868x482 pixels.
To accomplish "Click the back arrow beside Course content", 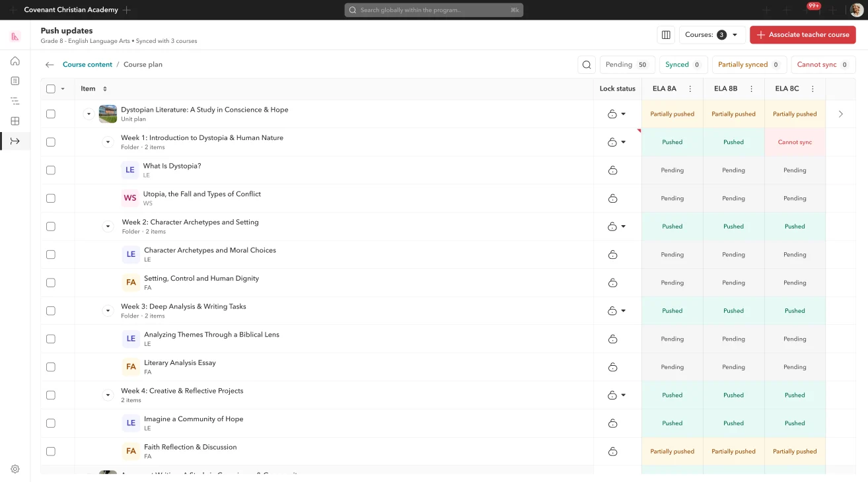I will 50,65.
